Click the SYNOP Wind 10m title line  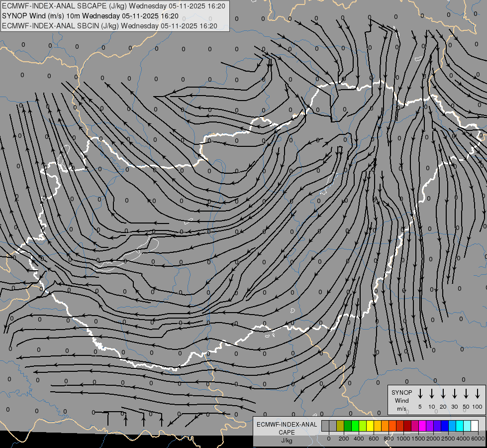pos(90,16)
